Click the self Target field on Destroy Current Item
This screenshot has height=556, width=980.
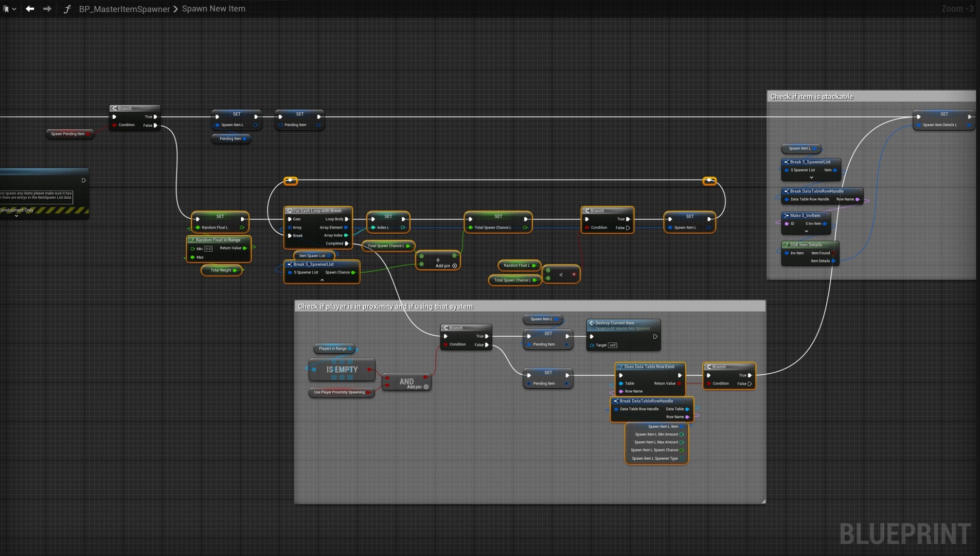[x=612, y=345]
